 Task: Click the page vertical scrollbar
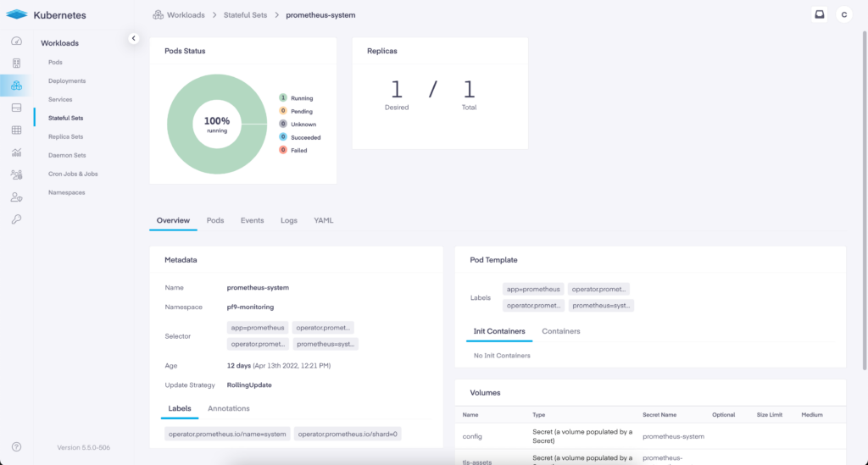[865, 200]
